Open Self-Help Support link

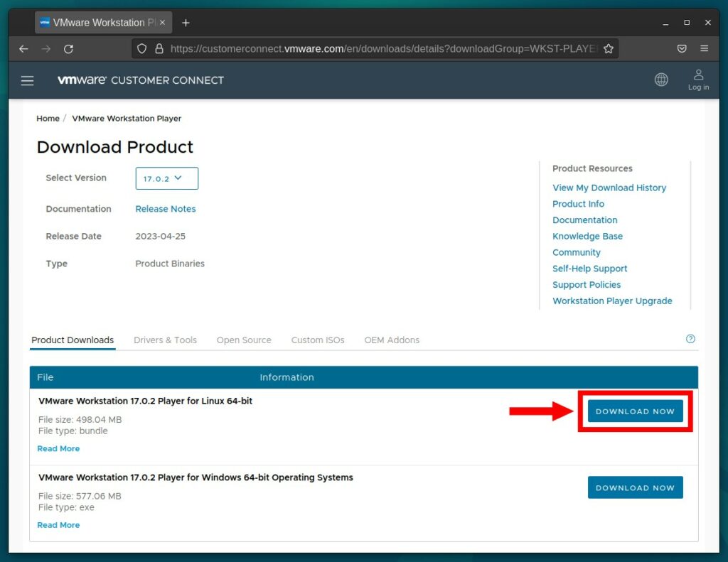pyautogui.click(x=589, y=269)
